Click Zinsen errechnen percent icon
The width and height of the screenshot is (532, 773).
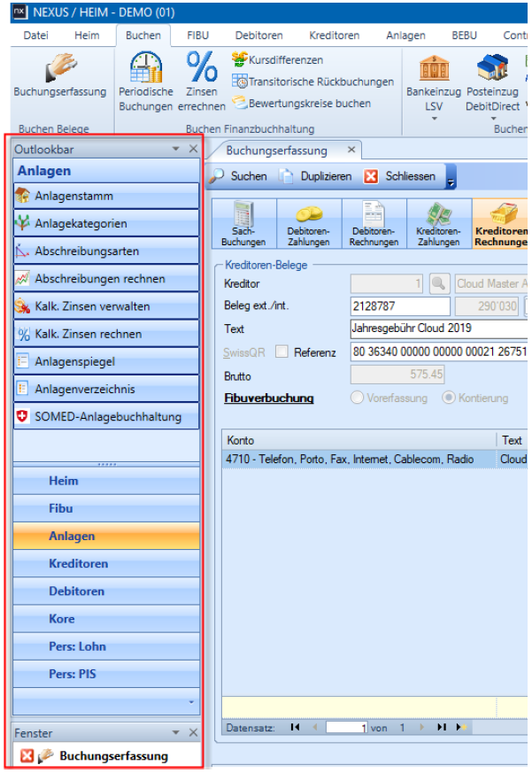202,66
